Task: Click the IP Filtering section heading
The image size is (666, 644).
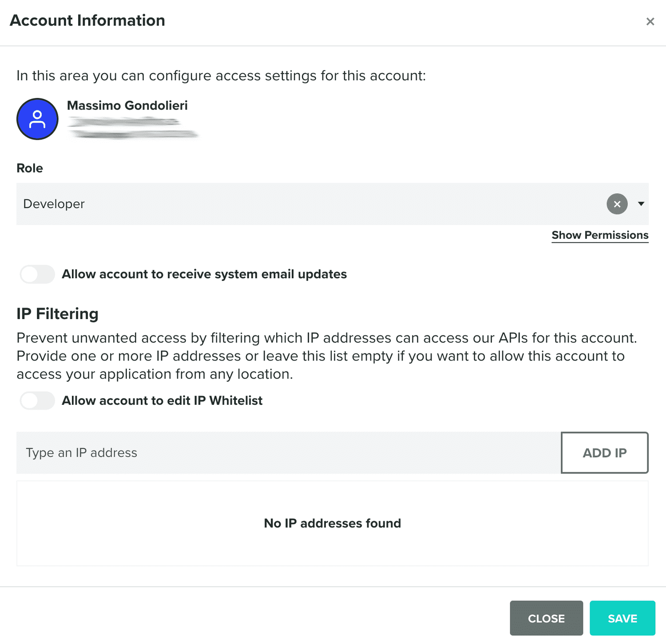Action: (57, 313)
